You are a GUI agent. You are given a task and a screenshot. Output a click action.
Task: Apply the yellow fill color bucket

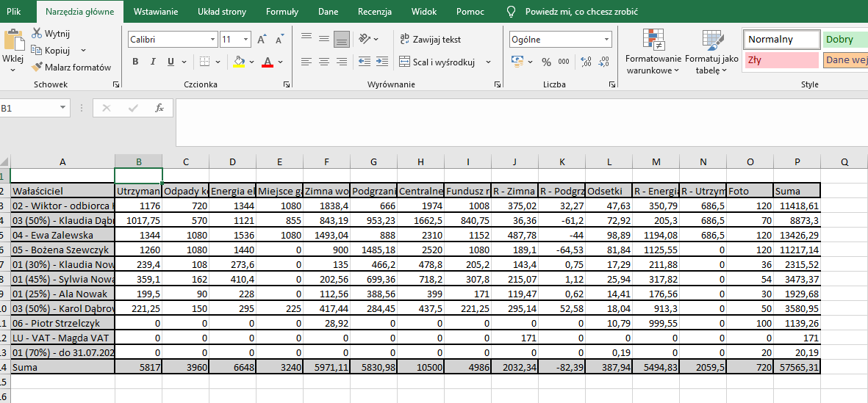coord(239,62)
